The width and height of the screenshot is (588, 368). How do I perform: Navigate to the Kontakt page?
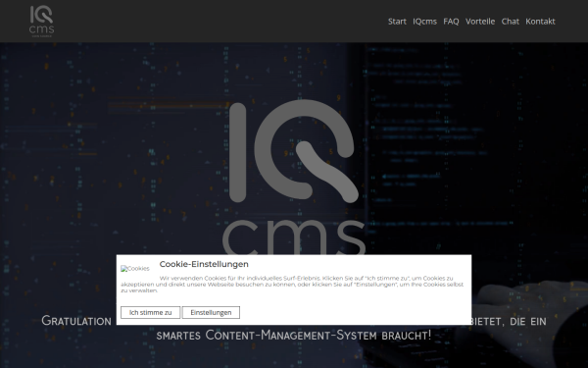coord(540,22)
